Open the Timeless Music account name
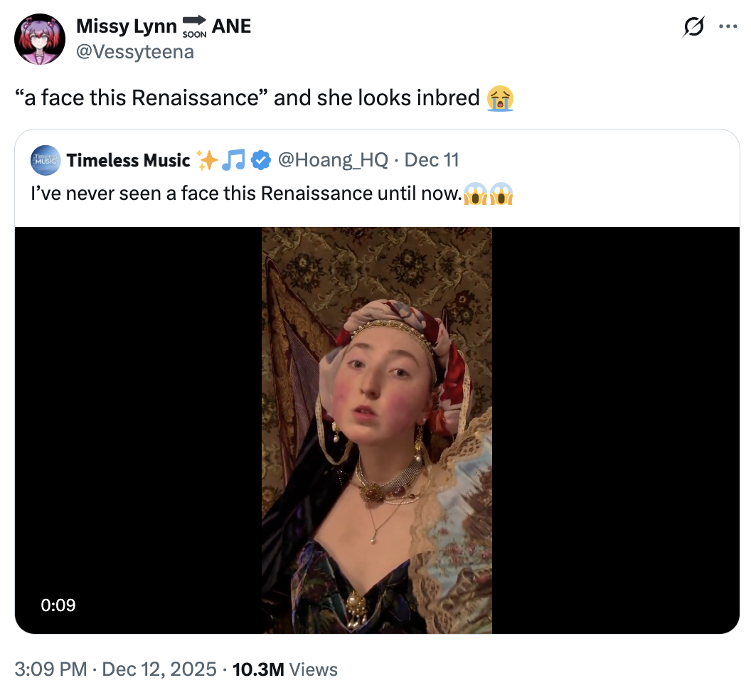This screenshot has width=751, height=700. point(129,161)
